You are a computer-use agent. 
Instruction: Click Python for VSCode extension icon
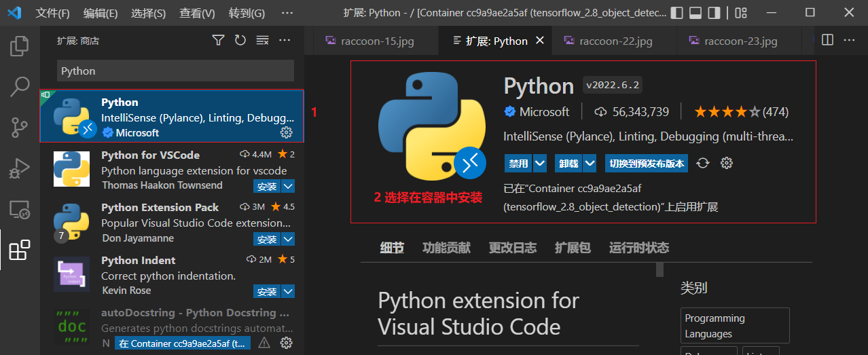click(71, 169)
